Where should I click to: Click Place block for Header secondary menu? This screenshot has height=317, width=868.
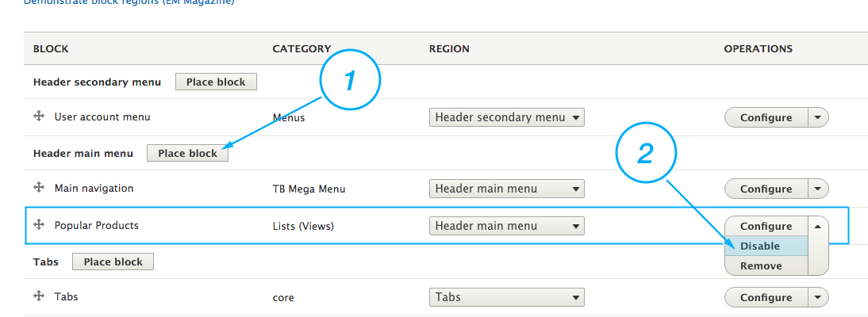tap(216, 82)
